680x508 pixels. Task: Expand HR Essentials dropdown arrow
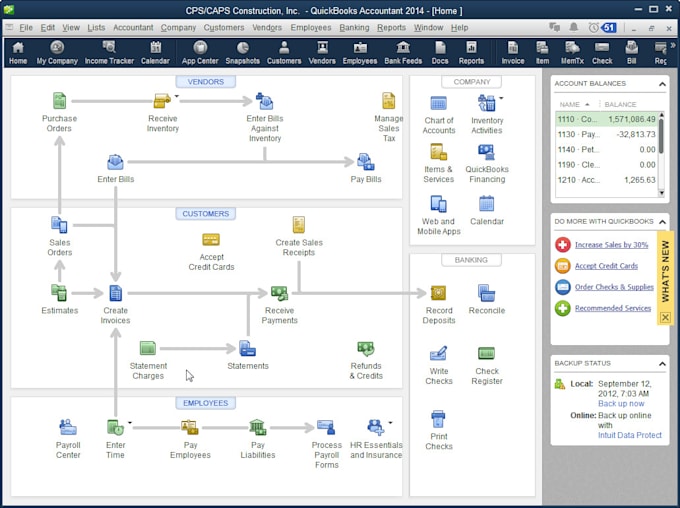click(x=390, y=422)
